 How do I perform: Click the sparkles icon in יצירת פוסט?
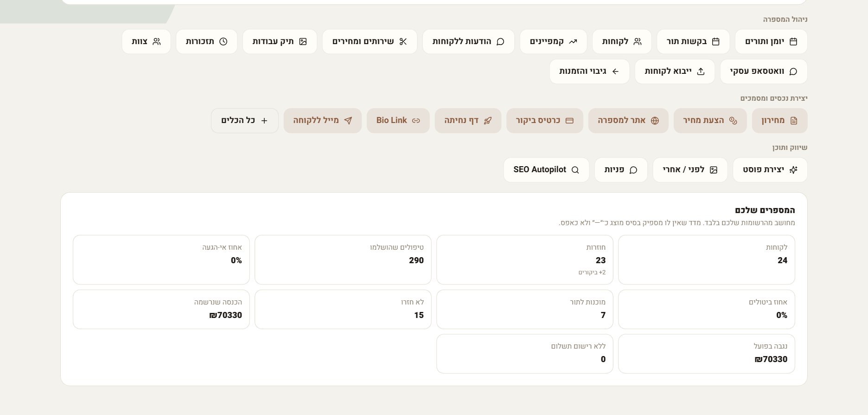tap(793, 169)
